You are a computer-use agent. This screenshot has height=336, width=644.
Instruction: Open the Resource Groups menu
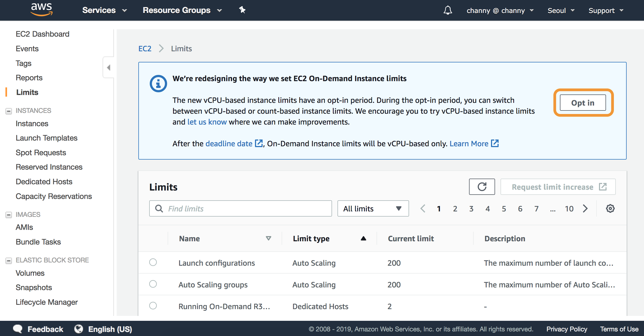click(x=182, y=10)
